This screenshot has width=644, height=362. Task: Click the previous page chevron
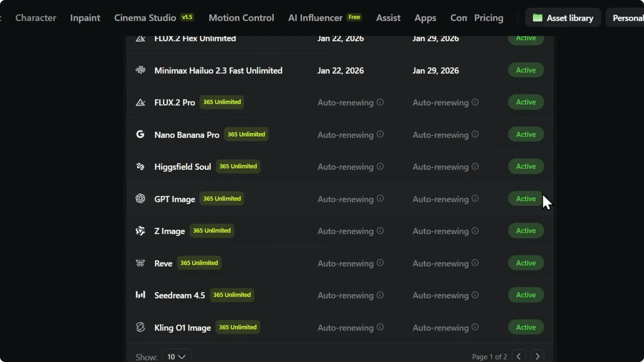pyautogui.click(x=519, y=356)
